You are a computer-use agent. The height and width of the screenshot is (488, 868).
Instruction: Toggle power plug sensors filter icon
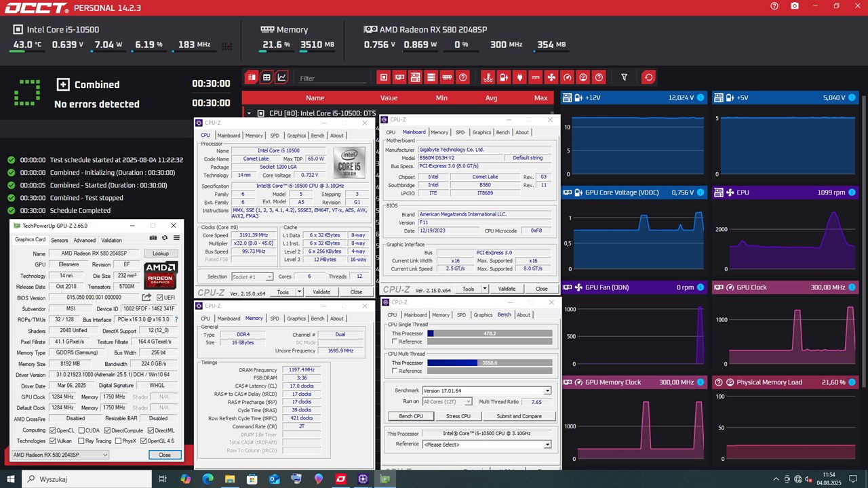(x=519, y=77)
